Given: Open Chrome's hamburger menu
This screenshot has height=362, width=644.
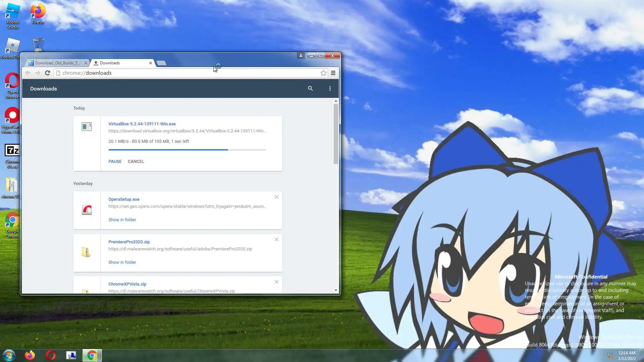Looking at the screenshot, I should (x=333, y=73).
